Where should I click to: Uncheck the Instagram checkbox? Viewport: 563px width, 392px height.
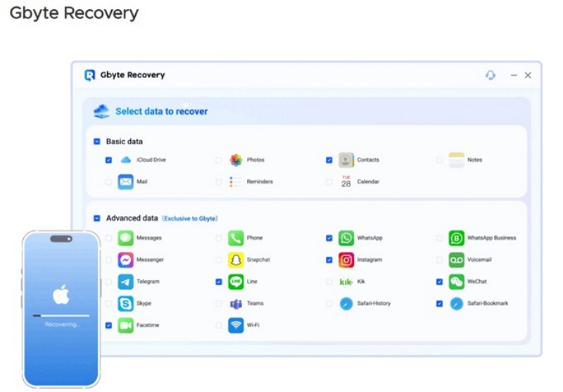tap(329, 260)
